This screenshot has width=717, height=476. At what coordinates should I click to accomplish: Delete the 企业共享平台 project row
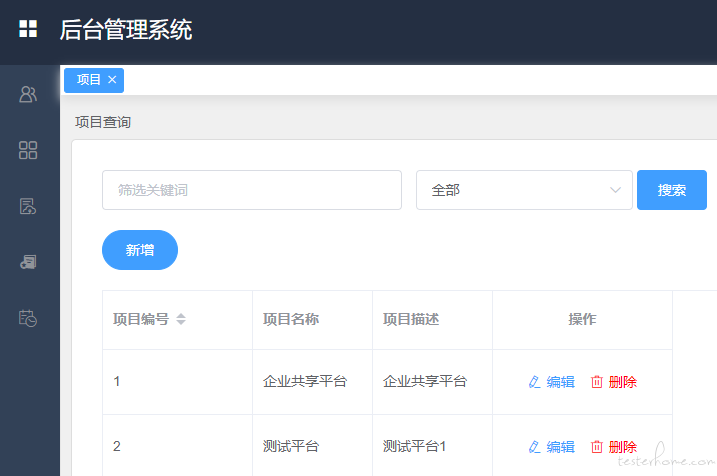click(x=614, y=382)
